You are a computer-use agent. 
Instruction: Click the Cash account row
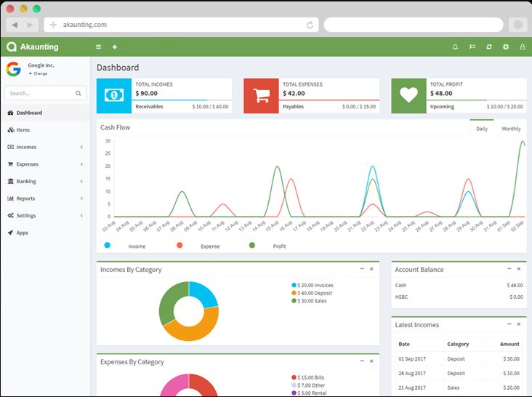(459, 285)
